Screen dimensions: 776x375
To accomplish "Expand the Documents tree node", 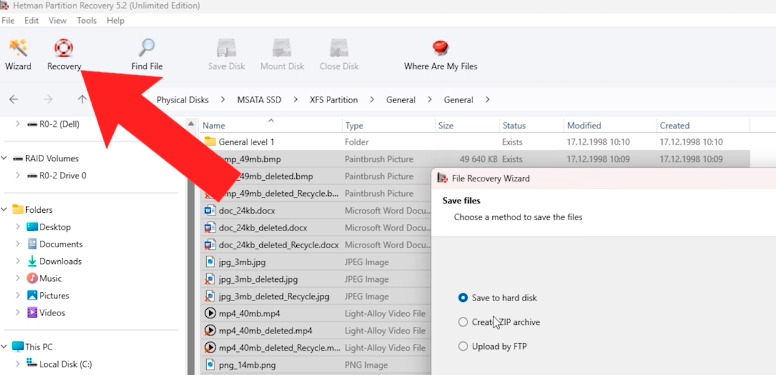I will tap(18, 244).
